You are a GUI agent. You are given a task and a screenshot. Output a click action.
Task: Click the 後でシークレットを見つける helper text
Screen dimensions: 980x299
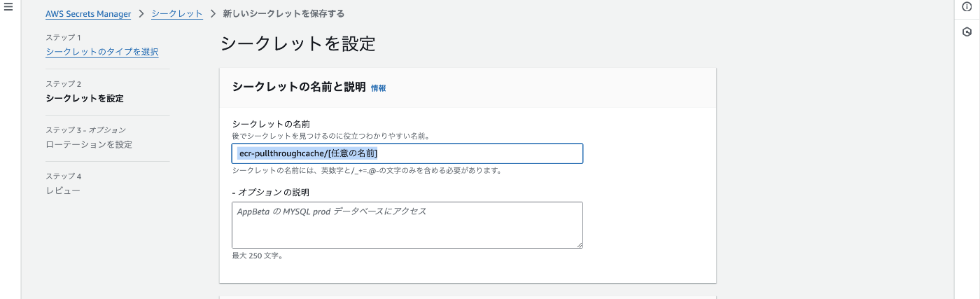point(330,135)
